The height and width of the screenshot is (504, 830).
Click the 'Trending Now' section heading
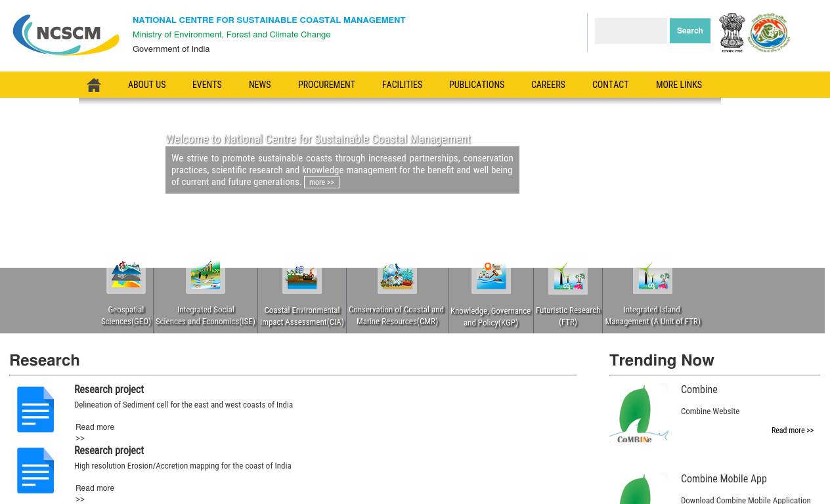tap(662, 360)
